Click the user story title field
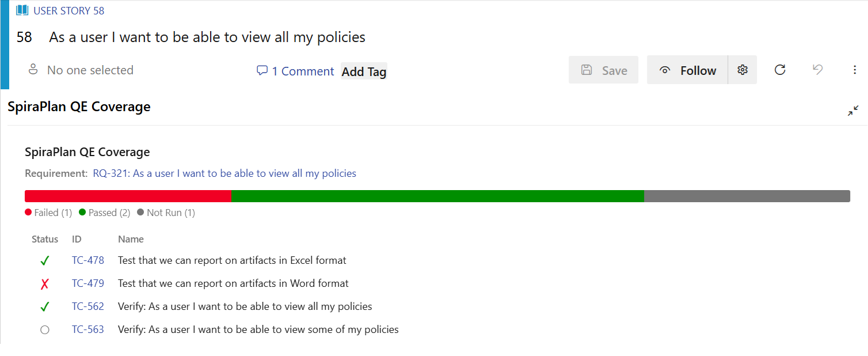 (207, 37)
